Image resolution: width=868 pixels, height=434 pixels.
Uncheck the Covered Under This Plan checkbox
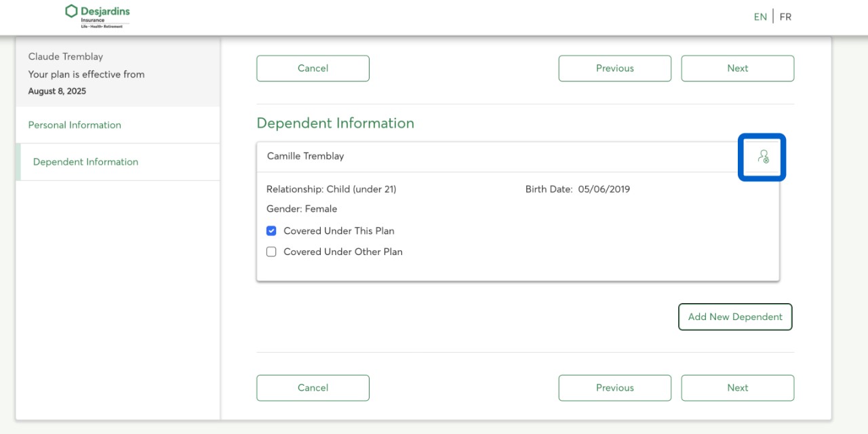coord(271,231)
